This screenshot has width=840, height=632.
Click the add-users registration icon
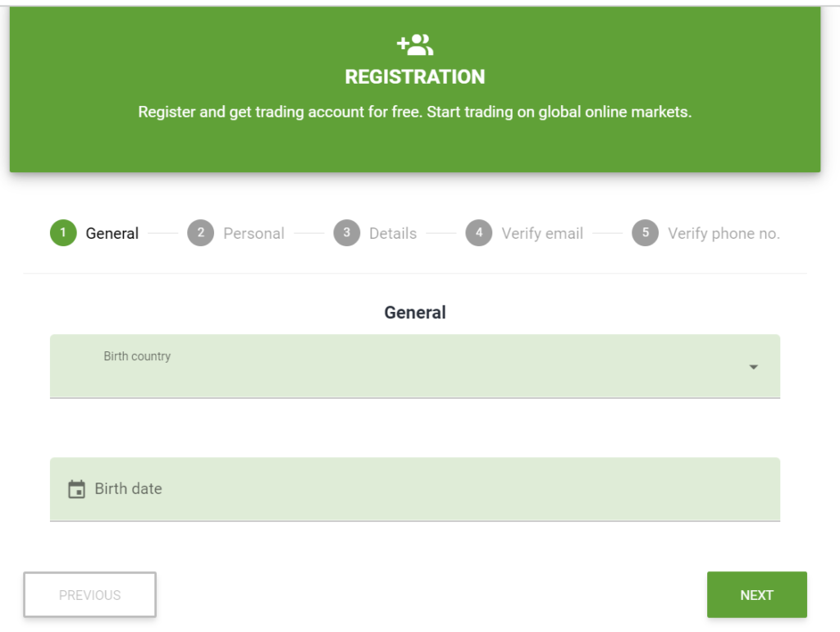415,45
